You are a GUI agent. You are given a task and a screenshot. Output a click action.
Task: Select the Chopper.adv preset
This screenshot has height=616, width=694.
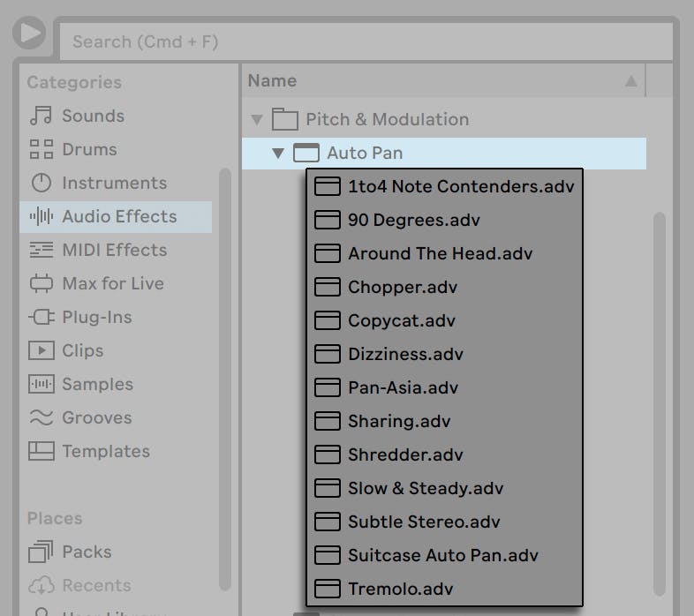(402, 287)
